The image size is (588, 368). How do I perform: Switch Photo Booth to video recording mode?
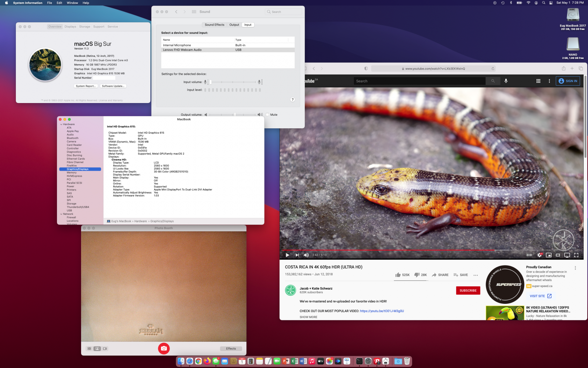coord(105,348)
